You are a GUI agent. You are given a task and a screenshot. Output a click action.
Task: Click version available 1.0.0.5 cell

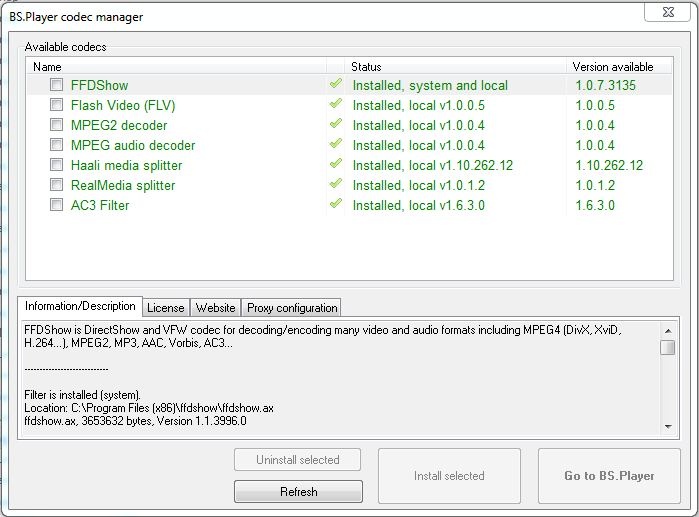click(595, 106)
